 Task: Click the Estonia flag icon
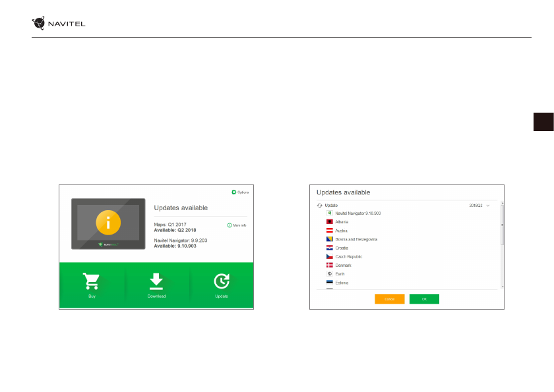click(x=329, y=282)
